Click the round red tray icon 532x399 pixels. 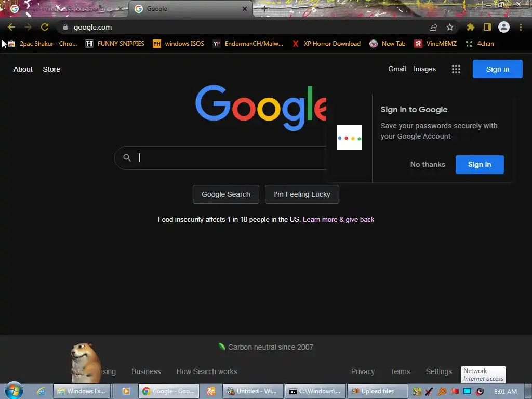480,392
